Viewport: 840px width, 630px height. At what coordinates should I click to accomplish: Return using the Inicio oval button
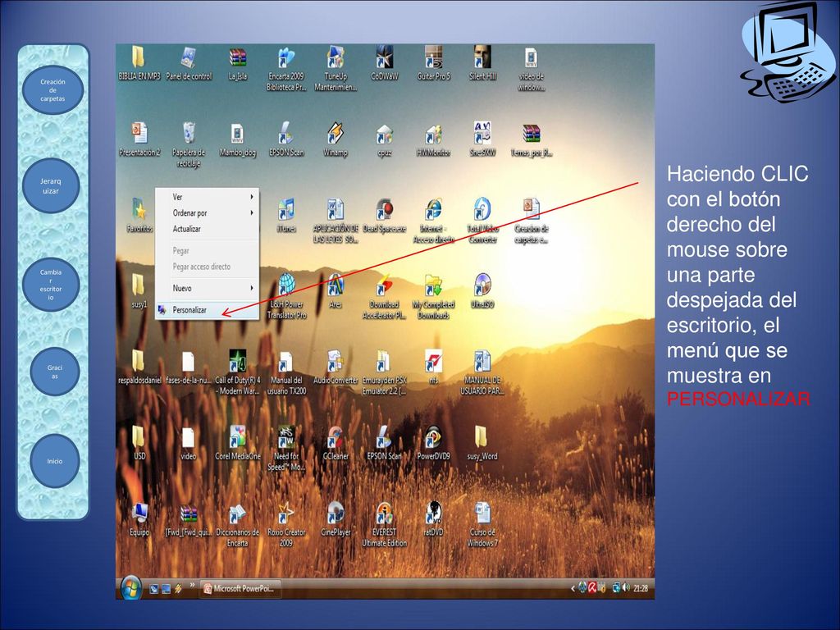point(55,461)
